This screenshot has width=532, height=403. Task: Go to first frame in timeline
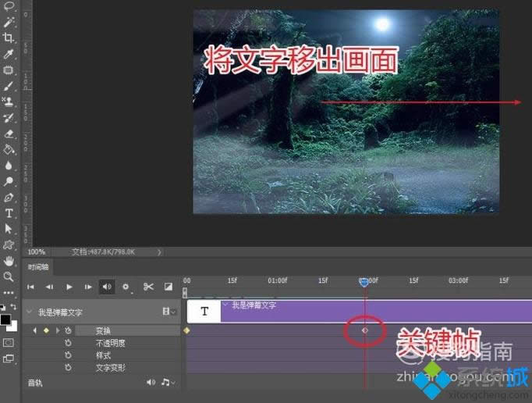tap(30, 287)
